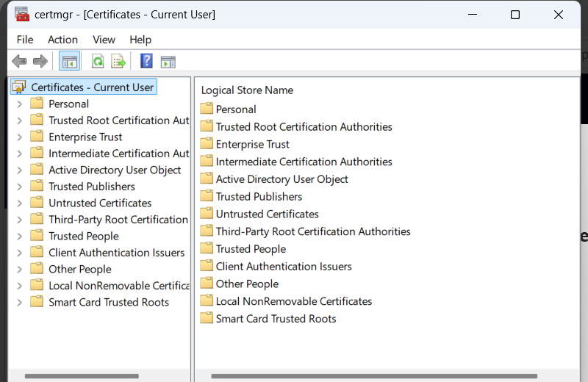
Task: Select Client Authentication Issuers in left tree
Action: (x=117, y=252)
